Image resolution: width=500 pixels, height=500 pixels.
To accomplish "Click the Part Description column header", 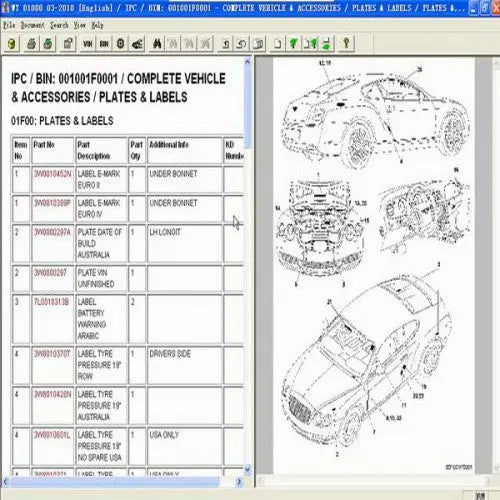I will click(x=101, y=150).
